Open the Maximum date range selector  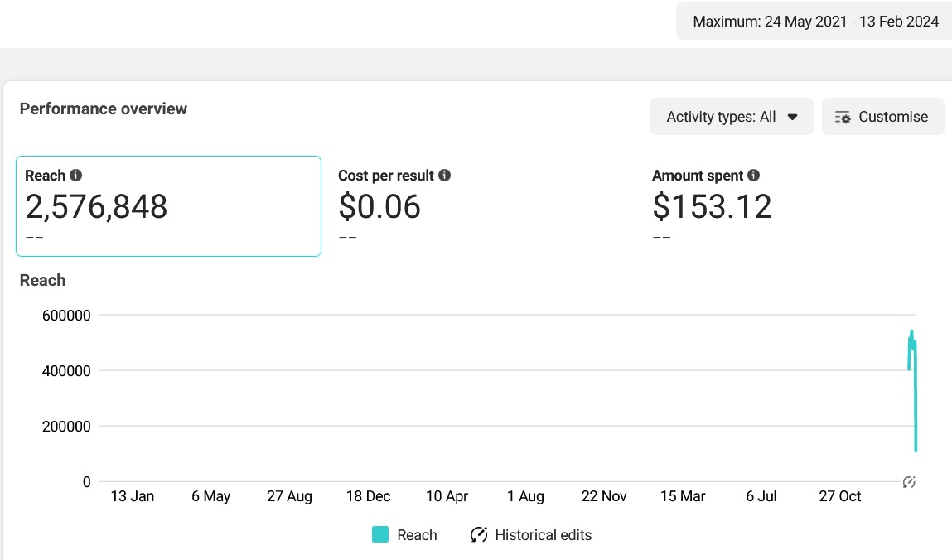815,22
